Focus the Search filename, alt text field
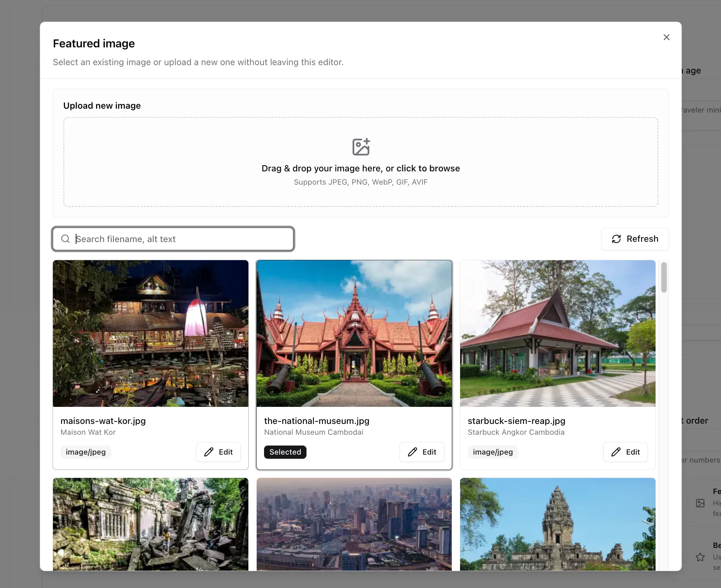Image resolution: width=721 pixels, height=588 pixels. [x=173, y=239]
